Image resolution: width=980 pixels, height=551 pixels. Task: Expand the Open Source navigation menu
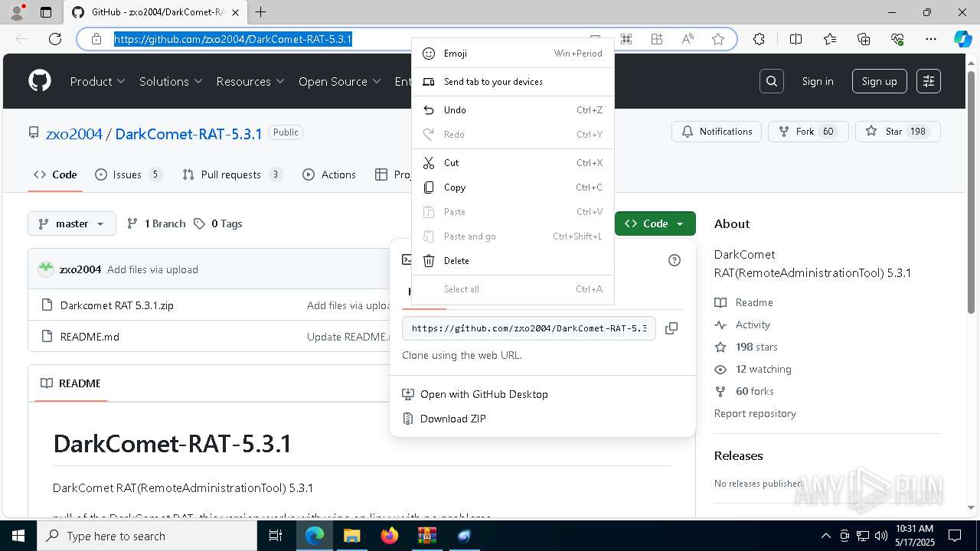(x=340, y=81)
